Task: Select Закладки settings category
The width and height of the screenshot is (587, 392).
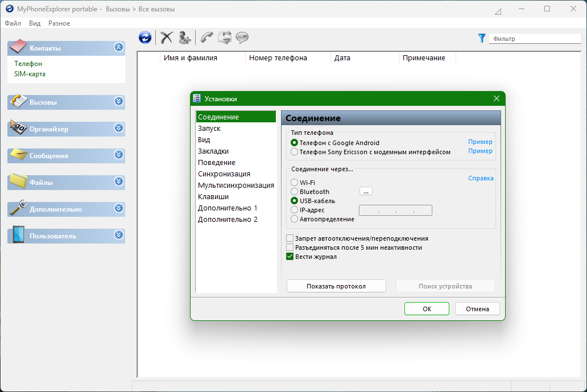Action: 236,151
